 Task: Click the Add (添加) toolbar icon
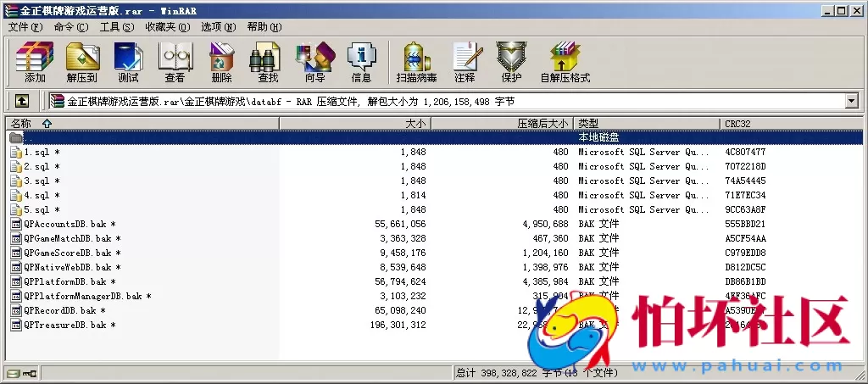pyautogui.click(x=35, y=62)
